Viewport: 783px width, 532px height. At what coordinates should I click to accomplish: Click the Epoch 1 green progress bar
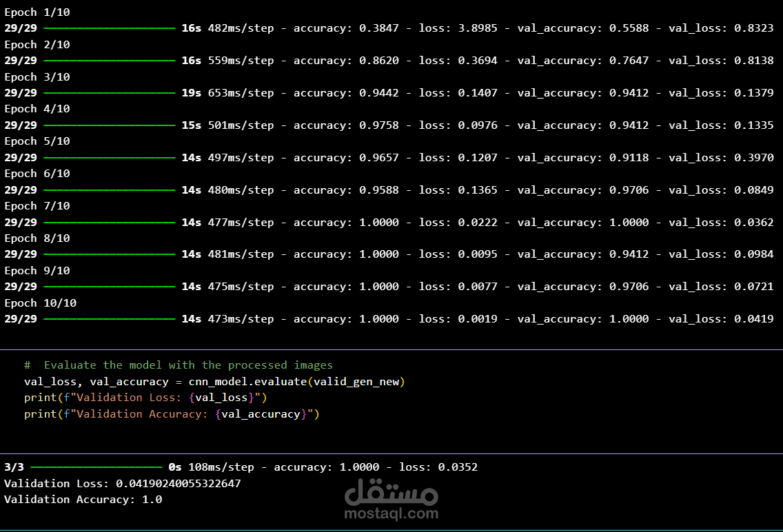(x=110, y=28)
